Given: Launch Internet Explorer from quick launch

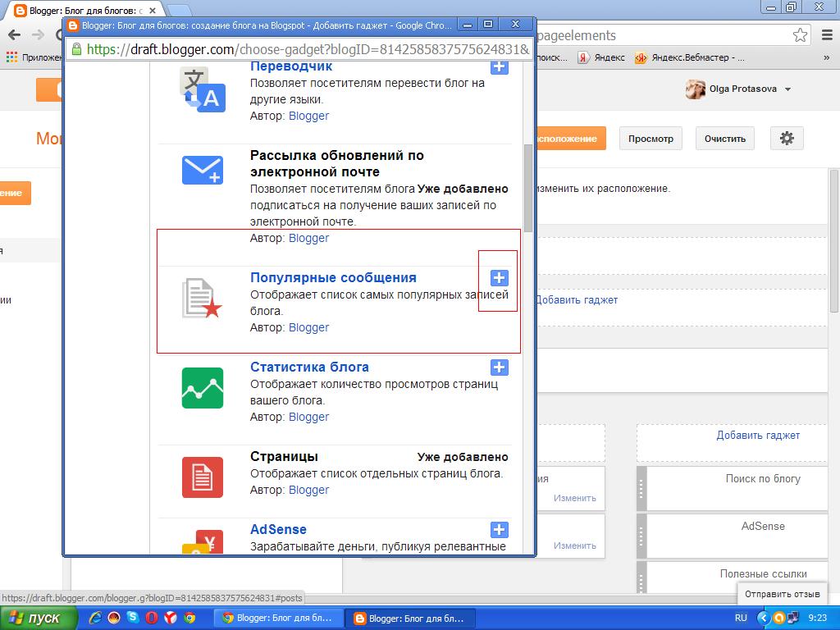Looking at the screenshot, I should (95, 618).
